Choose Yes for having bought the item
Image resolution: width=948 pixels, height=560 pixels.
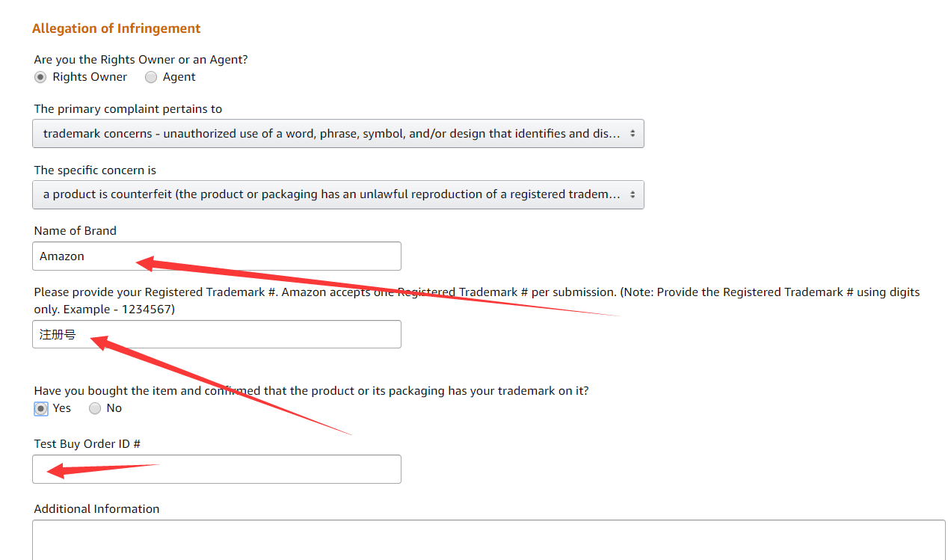pos(41,408)
